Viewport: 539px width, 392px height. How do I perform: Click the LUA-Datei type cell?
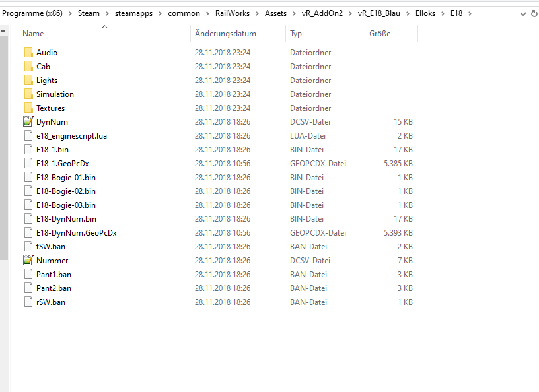point(308,136)
